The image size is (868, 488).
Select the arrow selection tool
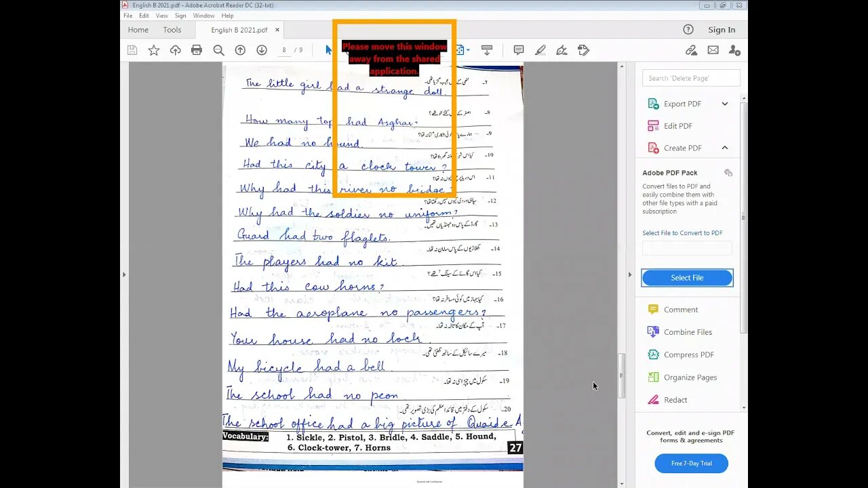click(328, 50)
